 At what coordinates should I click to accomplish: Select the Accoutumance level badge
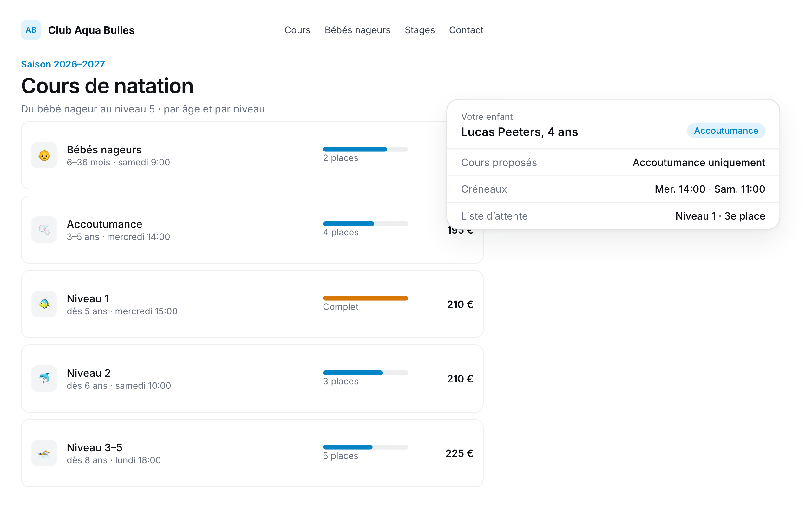click(726, 131)
